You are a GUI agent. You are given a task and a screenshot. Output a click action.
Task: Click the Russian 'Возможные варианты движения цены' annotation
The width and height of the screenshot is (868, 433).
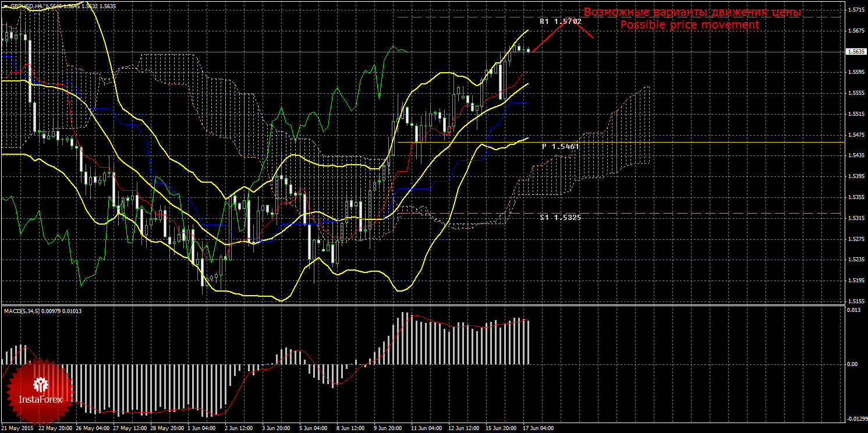pos(692,12)
